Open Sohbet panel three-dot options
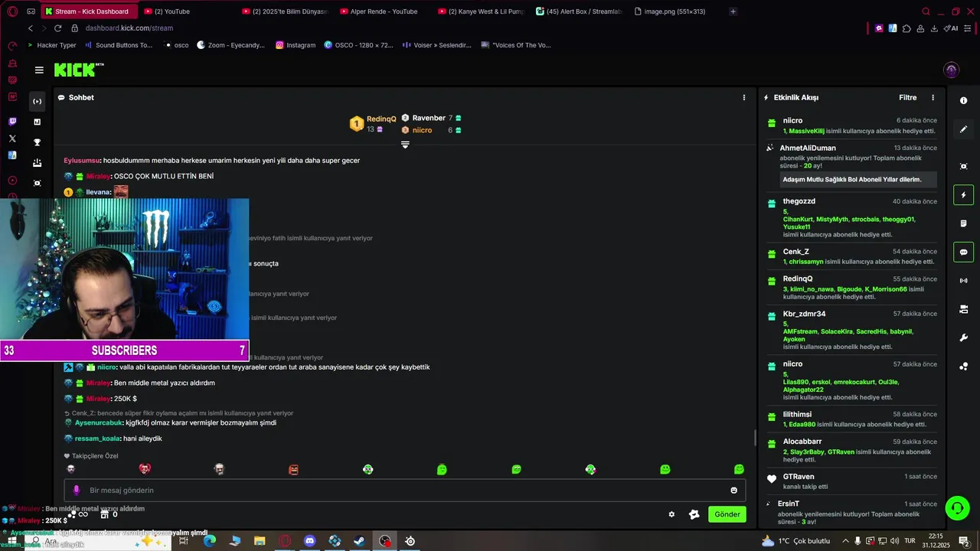The image size is (980, 551). [x=743, y=97]
